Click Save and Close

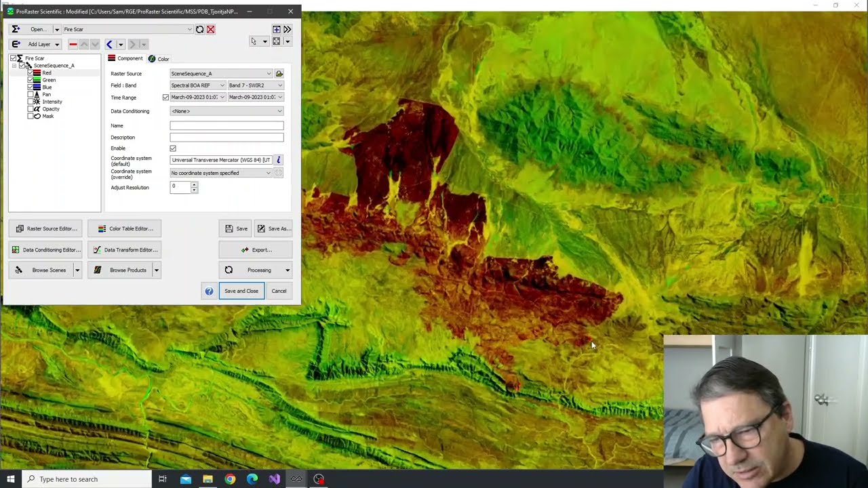click(241, 291)
